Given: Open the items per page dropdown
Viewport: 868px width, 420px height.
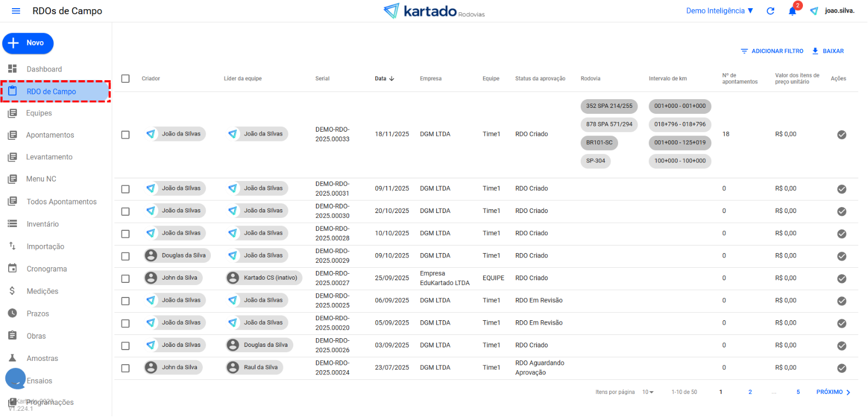Looking at the screenshot, I should tap(648, 392).
